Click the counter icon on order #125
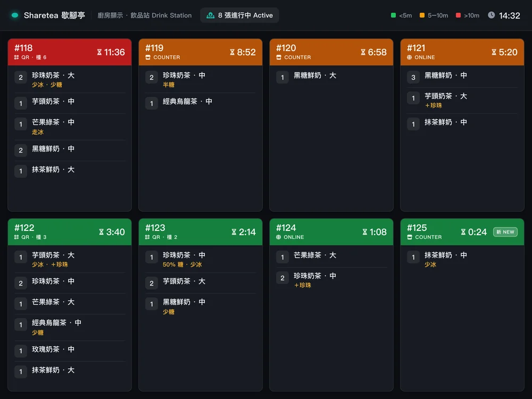Screen dimensions: 532x399 pyautogui.click(x=410, y=237)
